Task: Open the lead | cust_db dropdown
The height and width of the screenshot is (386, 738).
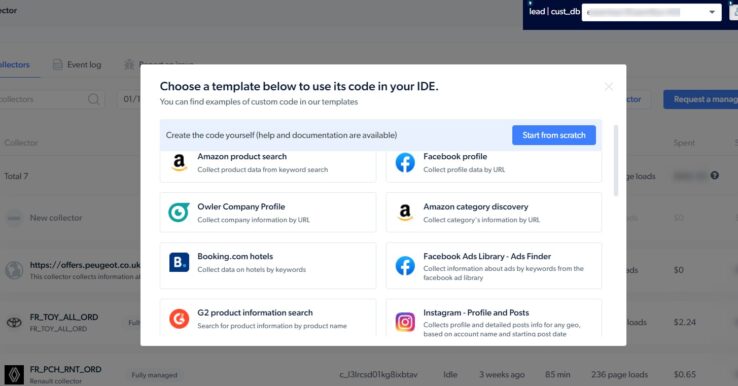Action: coord(651,12)
